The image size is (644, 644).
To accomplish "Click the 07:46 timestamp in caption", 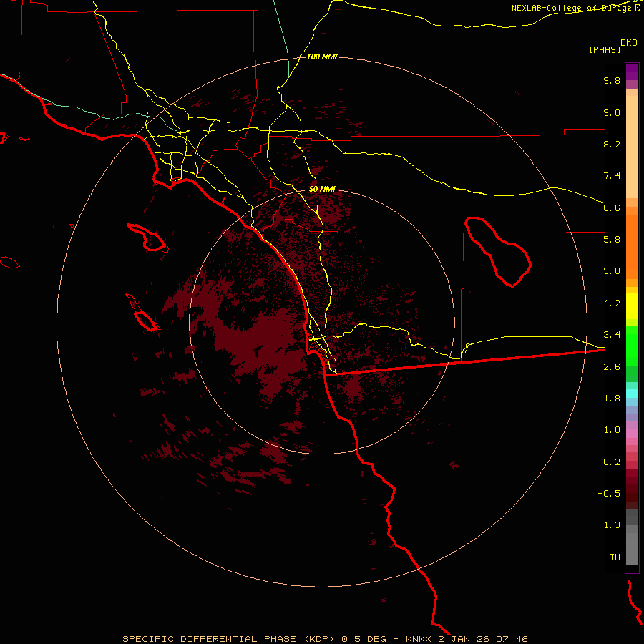I will point(512,639).
